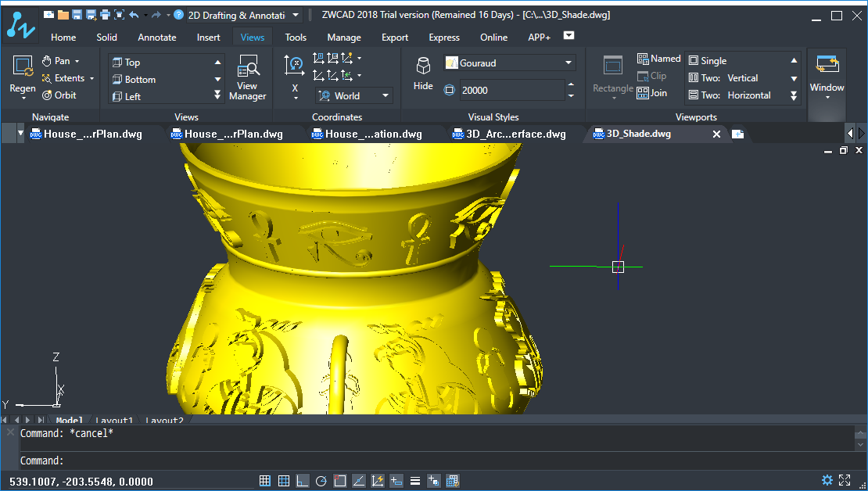Click the Print icon in quick access toolbar

pyautogui.click(x=105, y=15)
